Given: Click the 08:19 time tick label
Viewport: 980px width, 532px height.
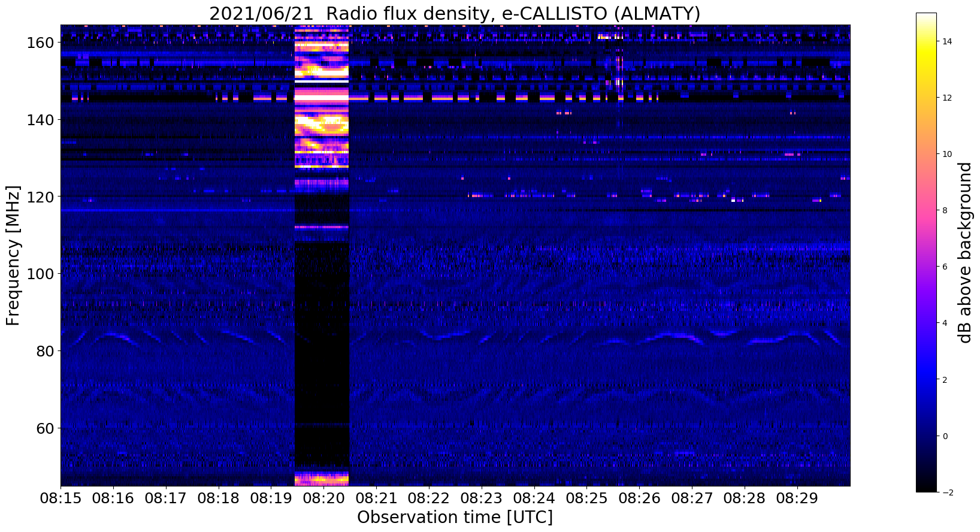Looking at the screenshot, I should pos(271,498).
